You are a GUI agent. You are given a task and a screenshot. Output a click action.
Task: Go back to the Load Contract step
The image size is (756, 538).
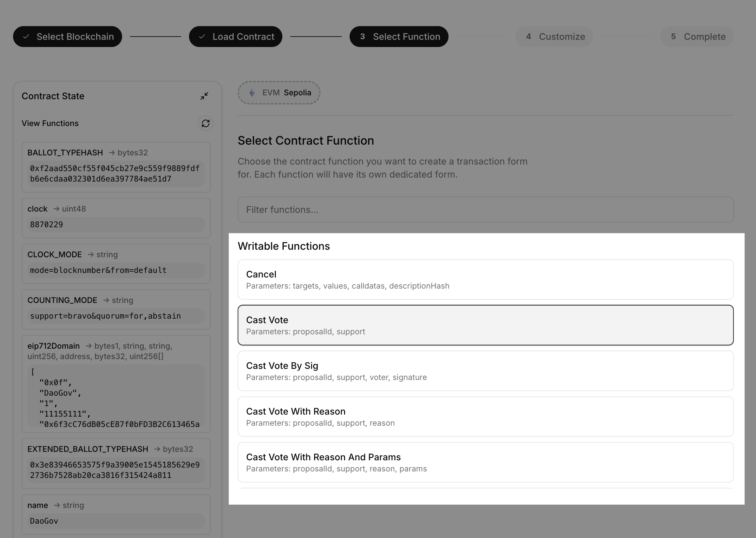(x=236, y=37)
